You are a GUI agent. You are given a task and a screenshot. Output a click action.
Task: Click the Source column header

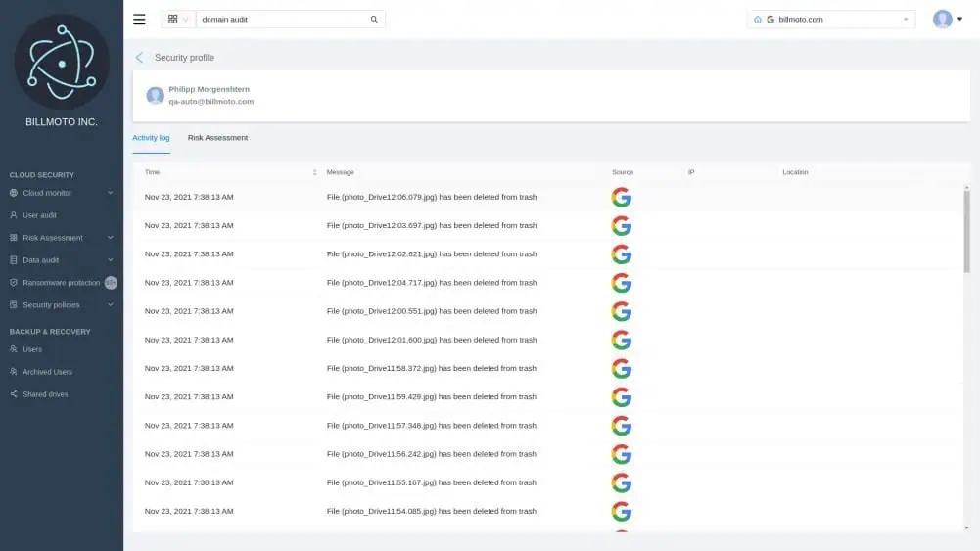coord(623,172)
